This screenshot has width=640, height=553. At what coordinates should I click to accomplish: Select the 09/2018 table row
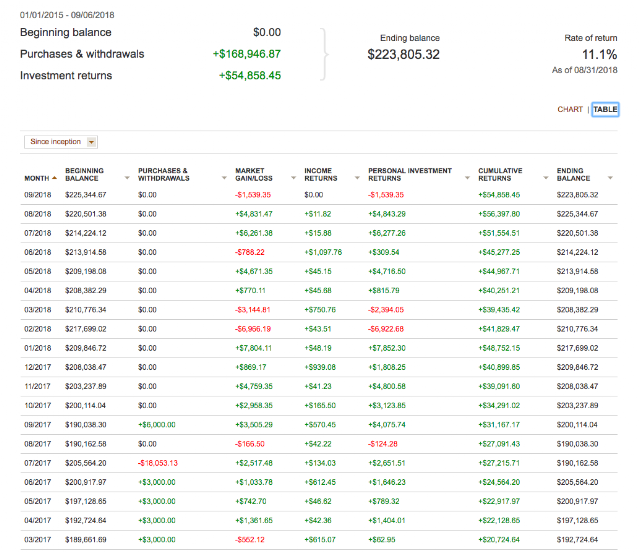point(319,195)
